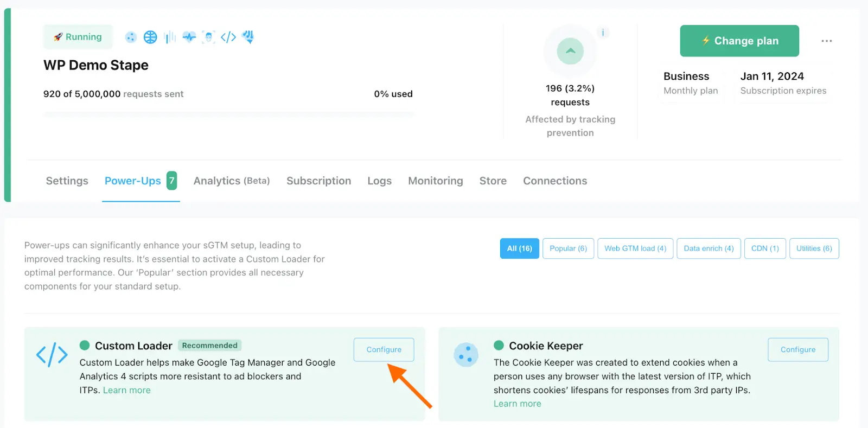The width and height of the screenshot is (868, 428).
Task: Open the Settings tab
Action: tap(67, 181)
